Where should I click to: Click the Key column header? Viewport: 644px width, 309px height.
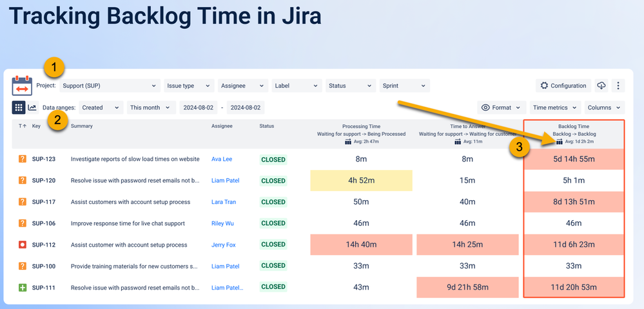pyautogui.click(x=37, y=126)
